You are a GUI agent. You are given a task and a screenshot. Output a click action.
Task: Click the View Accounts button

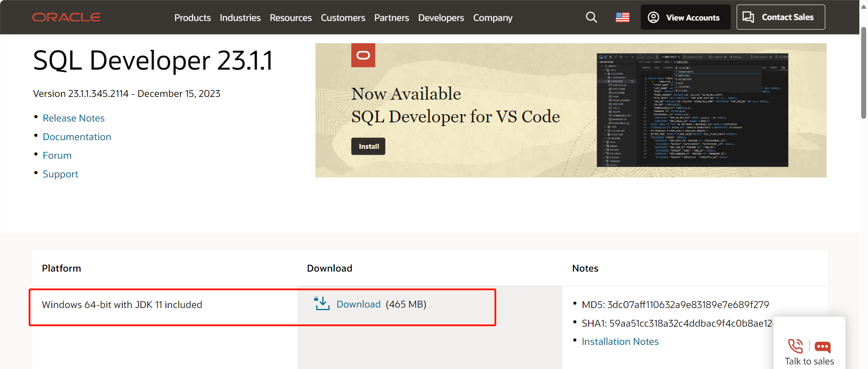(x=685, y=17)
